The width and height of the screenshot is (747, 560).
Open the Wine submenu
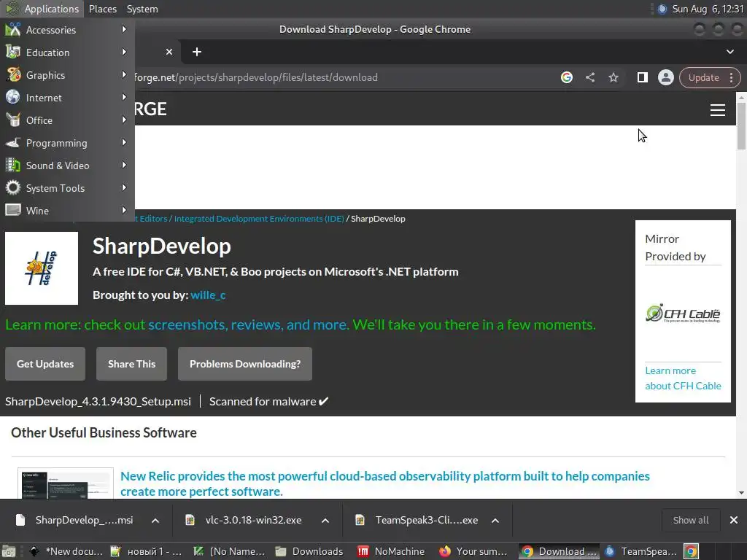point(67,211)
